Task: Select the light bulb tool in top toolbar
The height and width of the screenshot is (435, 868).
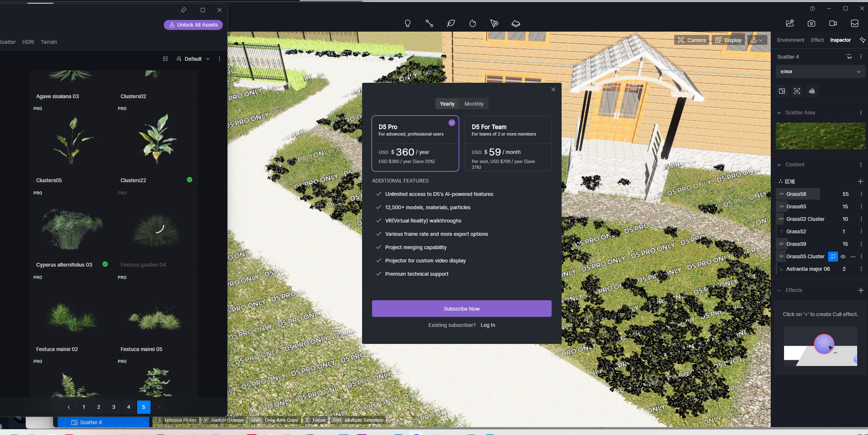Action: click(x=407, y=24)
